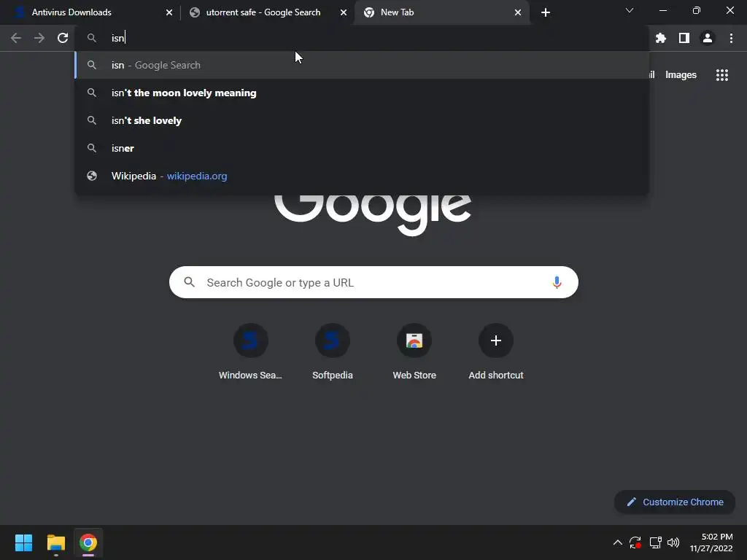Focus the address bar containing 'isn'
Screen dimensions: 747x560
[362, 38]
